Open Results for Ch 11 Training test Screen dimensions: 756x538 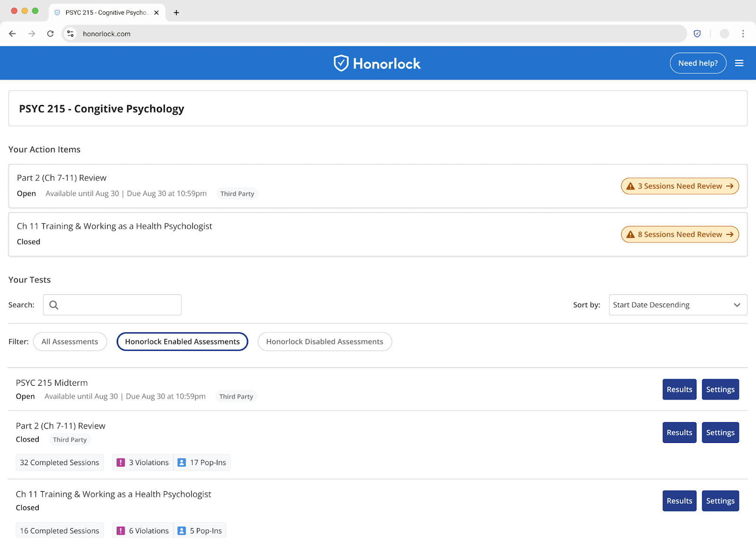[679, 501]
